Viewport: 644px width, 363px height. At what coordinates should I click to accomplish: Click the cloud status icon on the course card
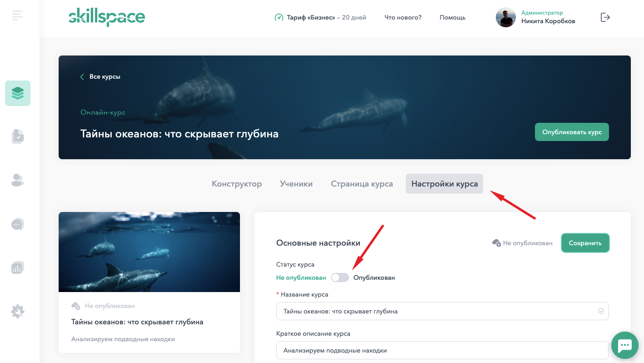coord(76,306)
